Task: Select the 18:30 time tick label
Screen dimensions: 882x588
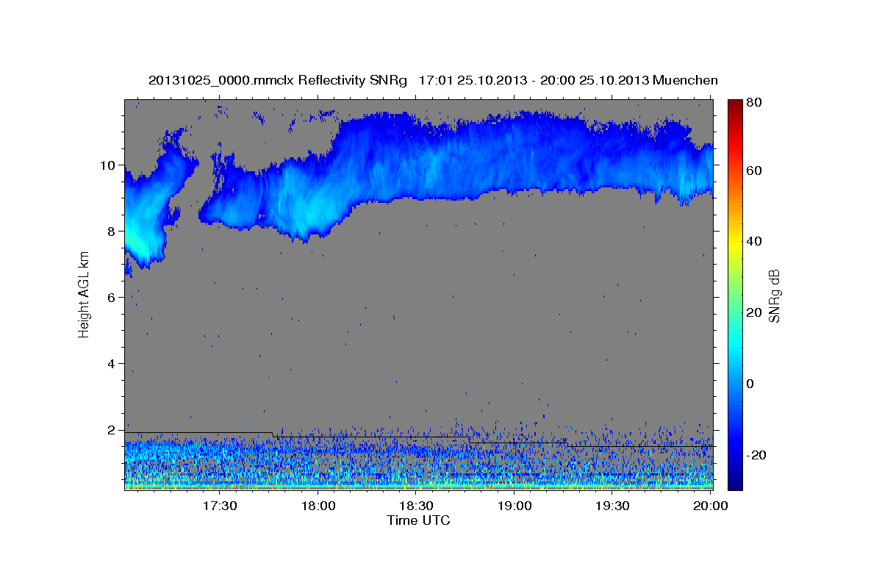Action: [416, 506]
